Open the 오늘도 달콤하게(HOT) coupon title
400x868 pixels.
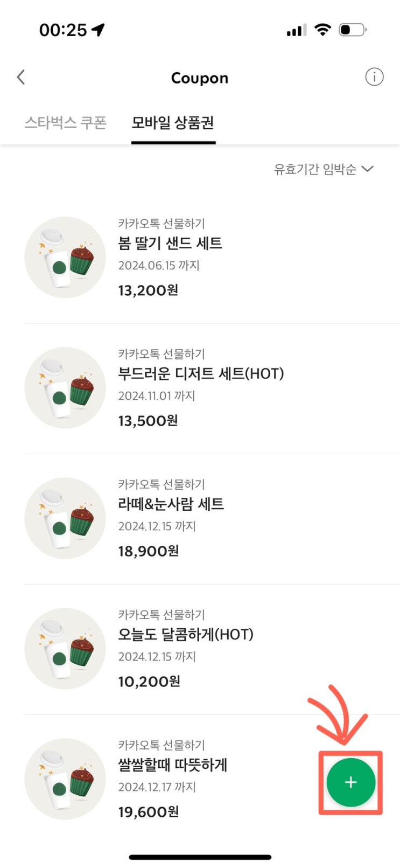pyautogui.click(x=186, y=635)
